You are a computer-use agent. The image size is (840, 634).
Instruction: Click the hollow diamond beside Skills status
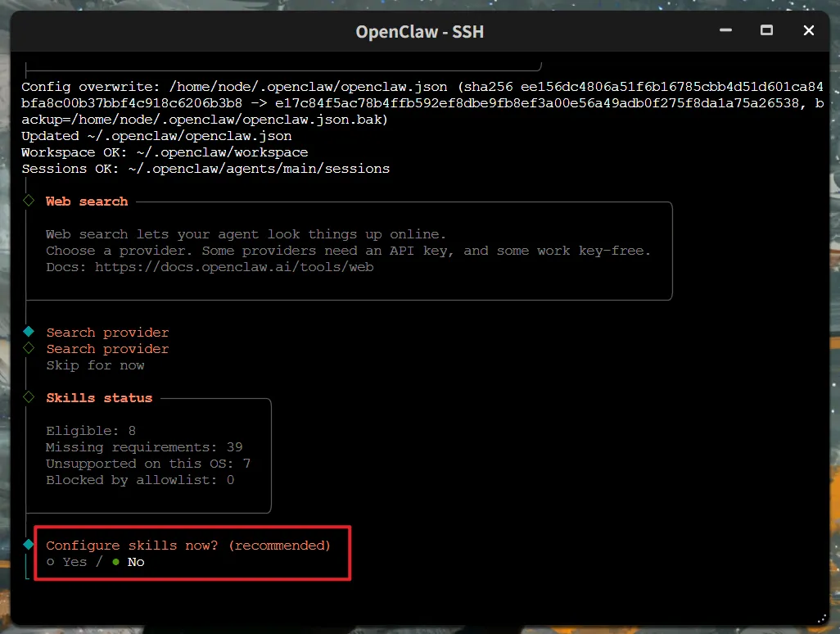pos(29,397)
